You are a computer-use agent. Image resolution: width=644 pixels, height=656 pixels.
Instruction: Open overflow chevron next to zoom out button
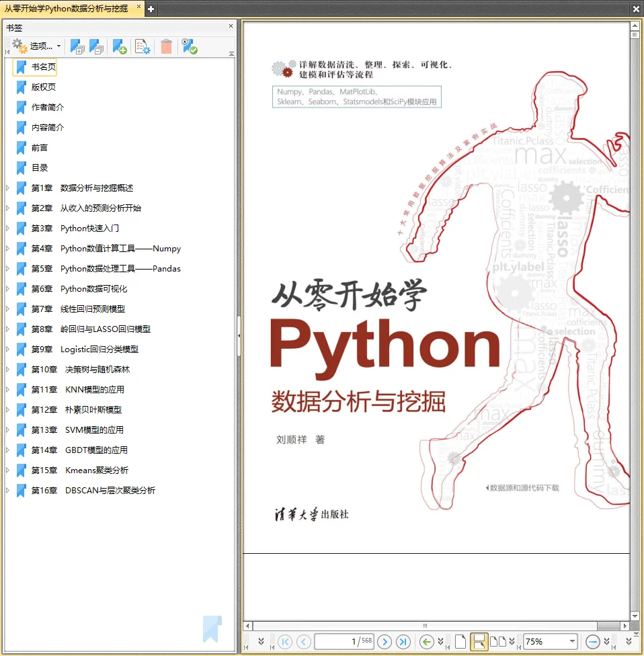coord(607,641)
